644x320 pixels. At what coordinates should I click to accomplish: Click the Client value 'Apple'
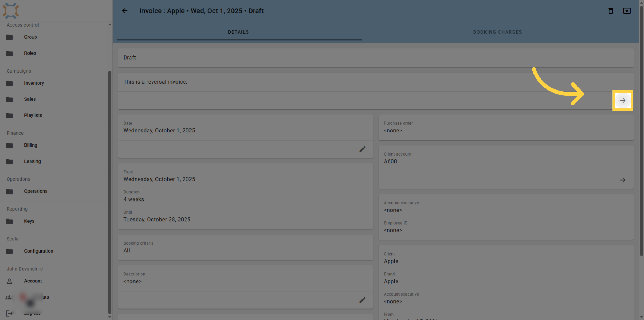click(x=391, y=261)
